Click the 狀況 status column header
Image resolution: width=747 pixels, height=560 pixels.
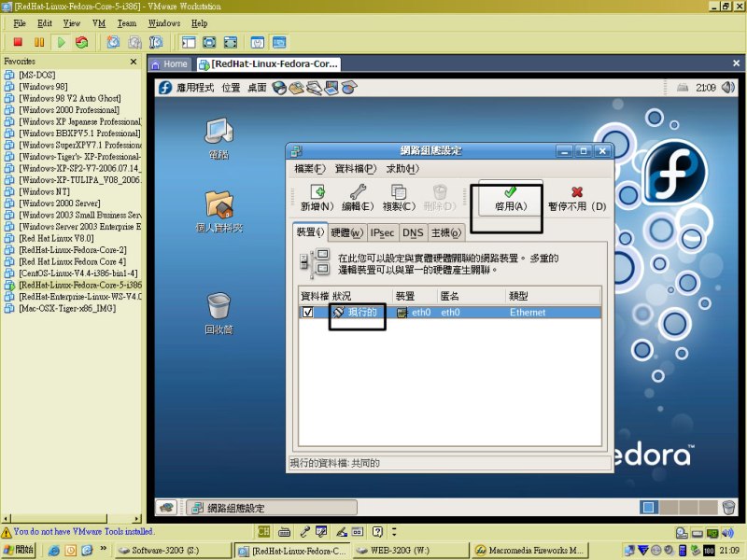coord(361,296)
